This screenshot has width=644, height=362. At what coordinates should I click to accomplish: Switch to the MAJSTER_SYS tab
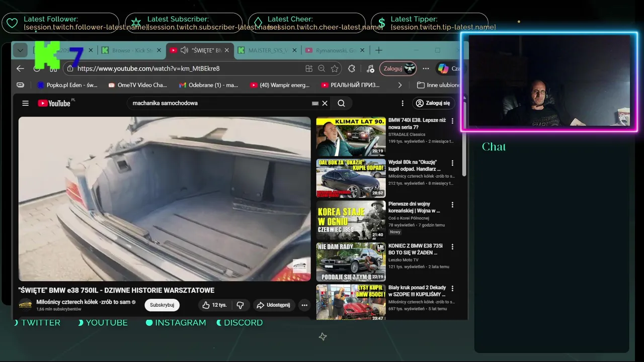268,50
